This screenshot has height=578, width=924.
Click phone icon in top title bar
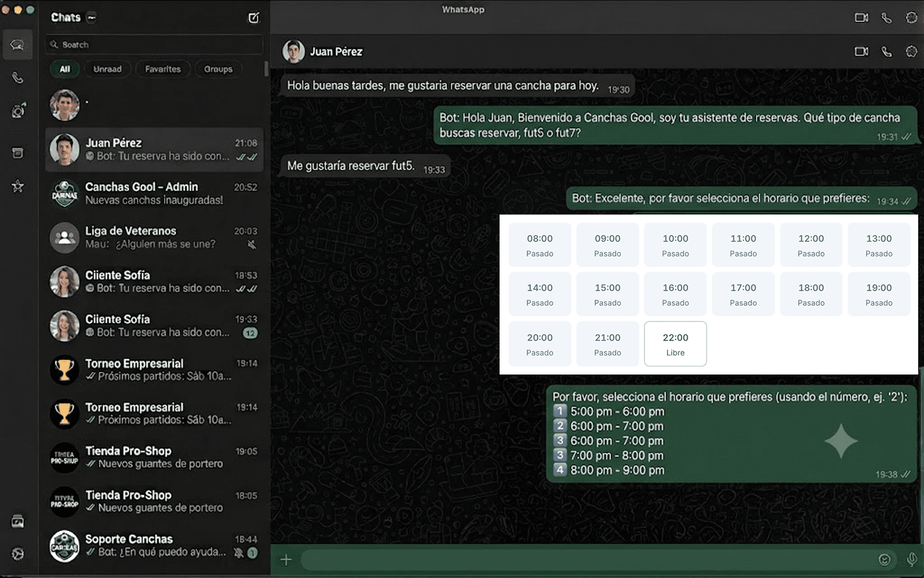(x=886, y=18)
